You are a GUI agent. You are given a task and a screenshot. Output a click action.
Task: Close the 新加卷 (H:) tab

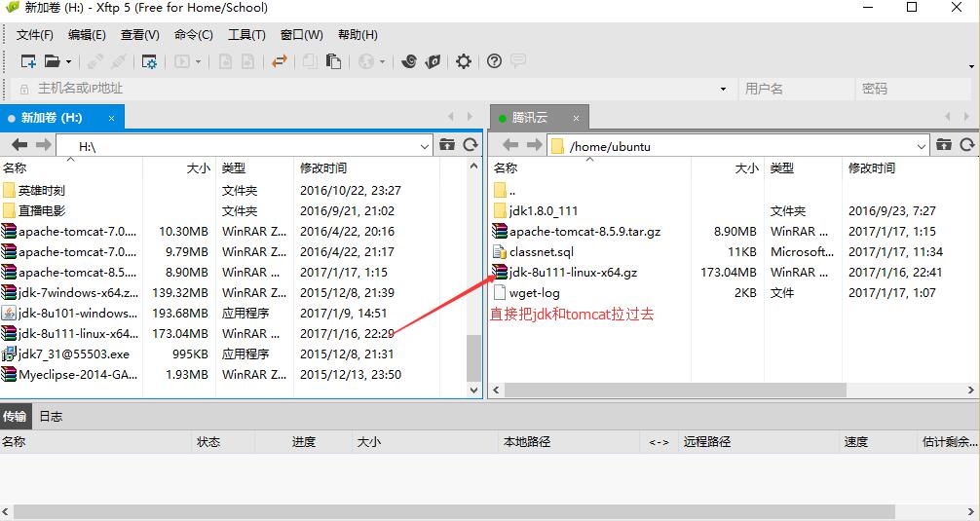tap(111, 118)
